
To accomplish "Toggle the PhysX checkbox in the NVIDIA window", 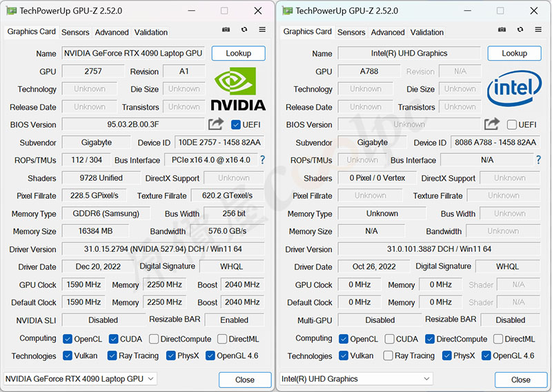I will click(x=171, y=355).
